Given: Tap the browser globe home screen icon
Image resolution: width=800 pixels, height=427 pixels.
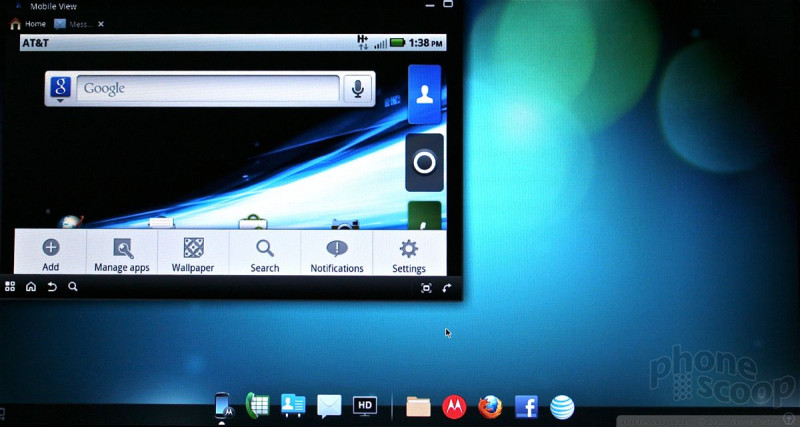Looking at the screenshot, I should pyautogui.click(x=70, y=222).
